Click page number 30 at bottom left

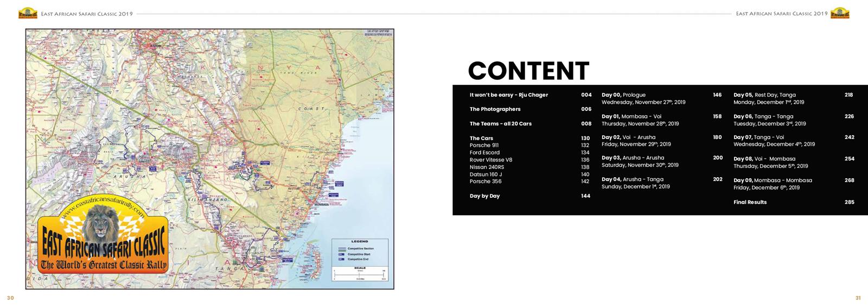pos(10,298)
